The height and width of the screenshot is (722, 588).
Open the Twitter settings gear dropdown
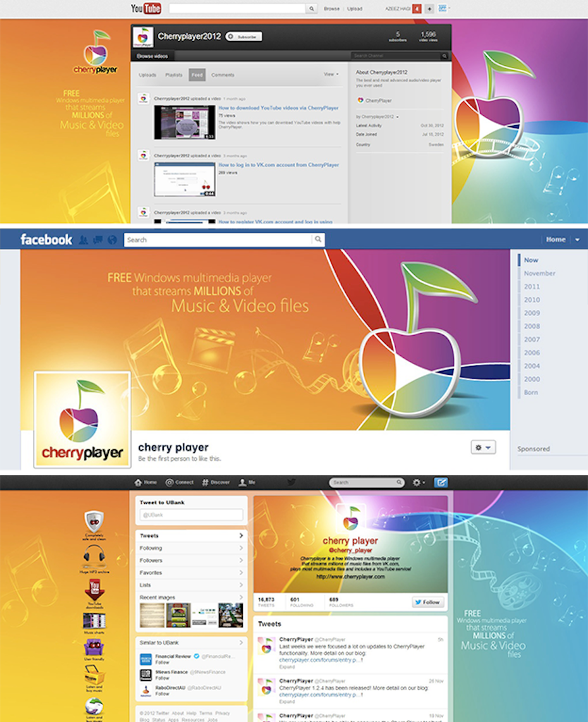coord(419,482)
